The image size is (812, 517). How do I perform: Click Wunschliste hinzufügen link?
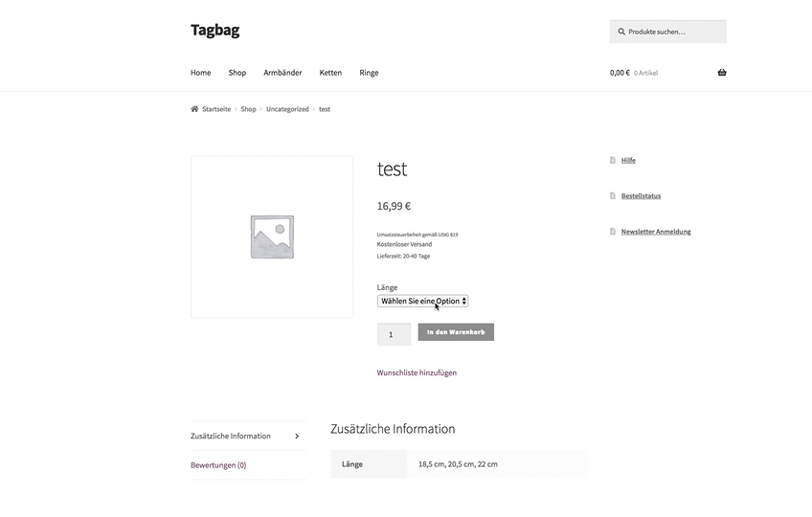coord(417,372)
